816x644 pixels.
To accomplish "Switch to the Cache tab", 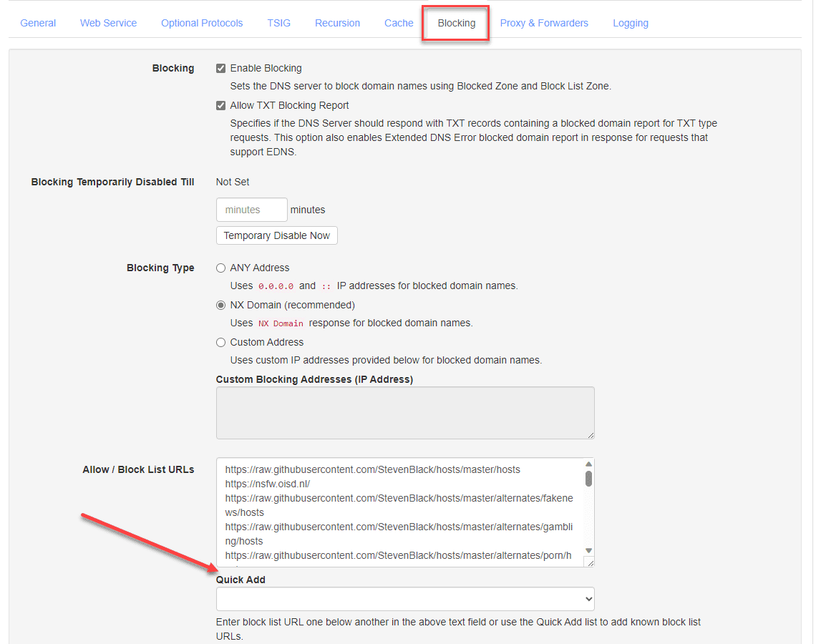I will (x=399, y=23).
